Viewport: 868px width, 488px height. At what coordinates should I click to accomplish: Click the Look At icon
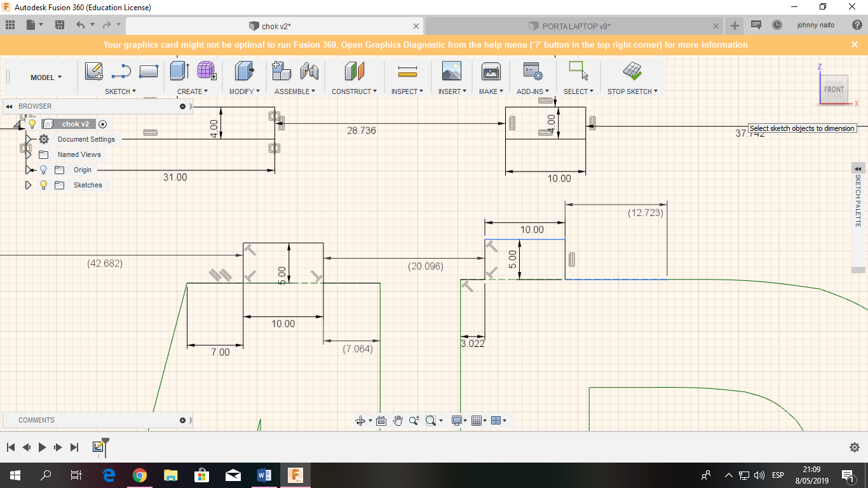coord(381,421)
